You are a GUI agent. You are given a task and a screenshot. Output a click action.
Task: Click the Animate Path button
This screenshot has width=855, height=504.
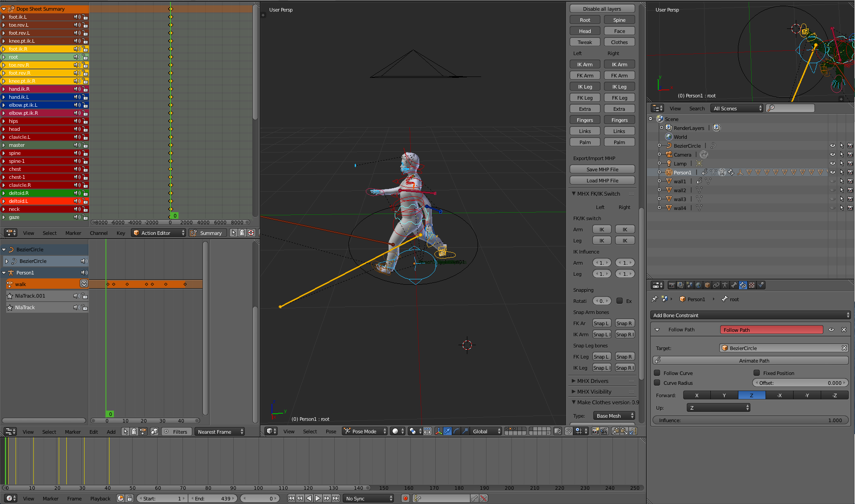pyautogui.click(x=750, y=360)
